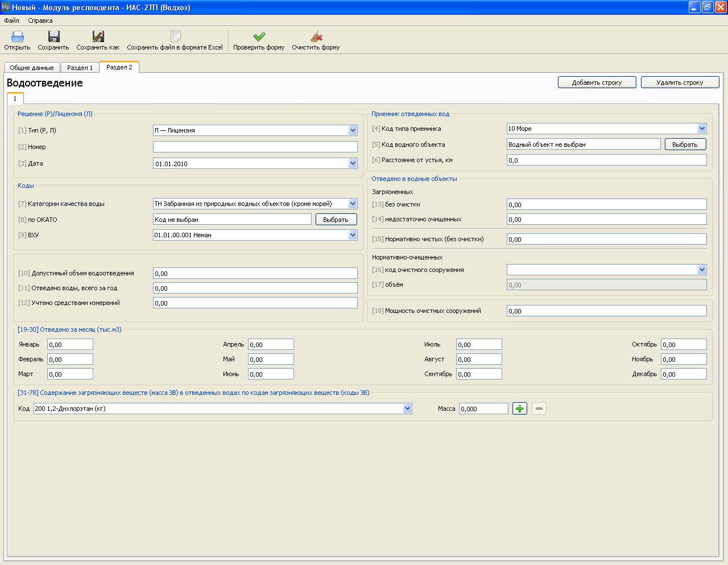Open the Код типа приемника dropdown
This screenshot has width=728, height=565.
702,129
